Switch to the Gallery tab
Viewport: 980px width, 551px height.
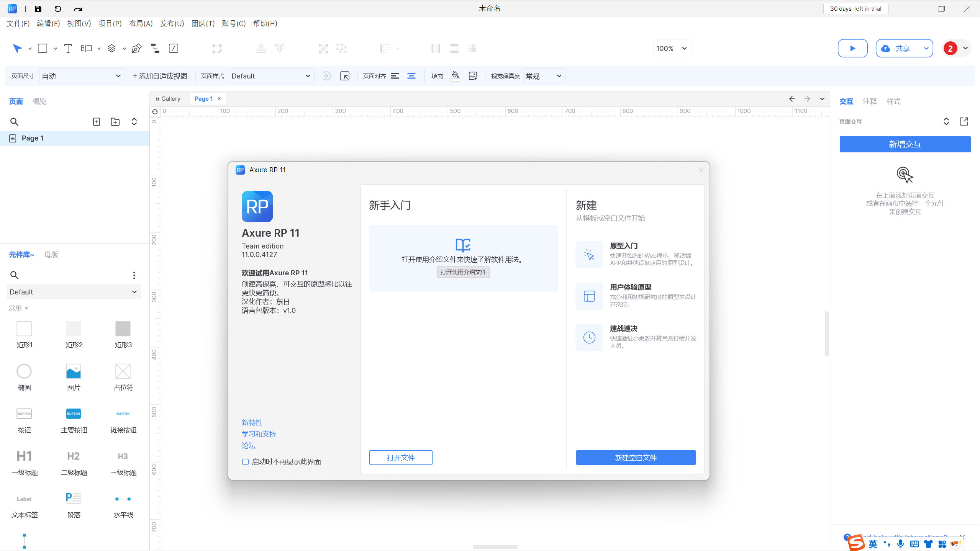pos(168,99)
